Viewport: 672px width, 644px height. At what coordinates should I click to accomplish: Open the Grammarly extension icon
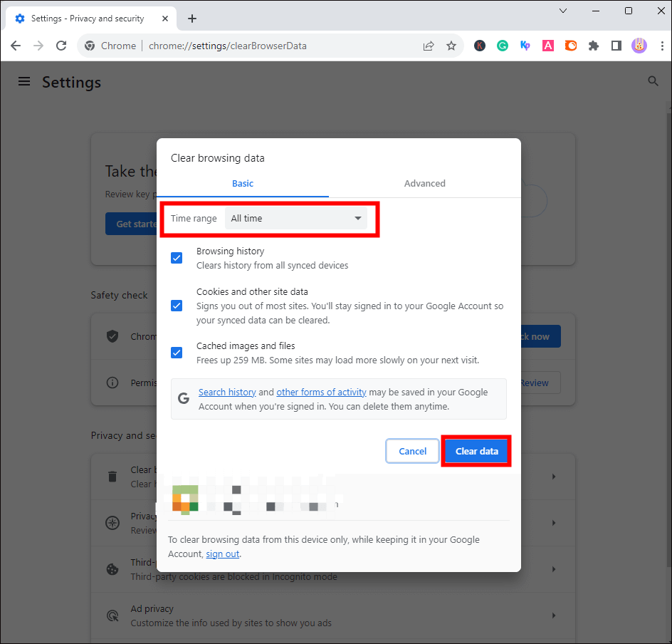pos(503,46)
